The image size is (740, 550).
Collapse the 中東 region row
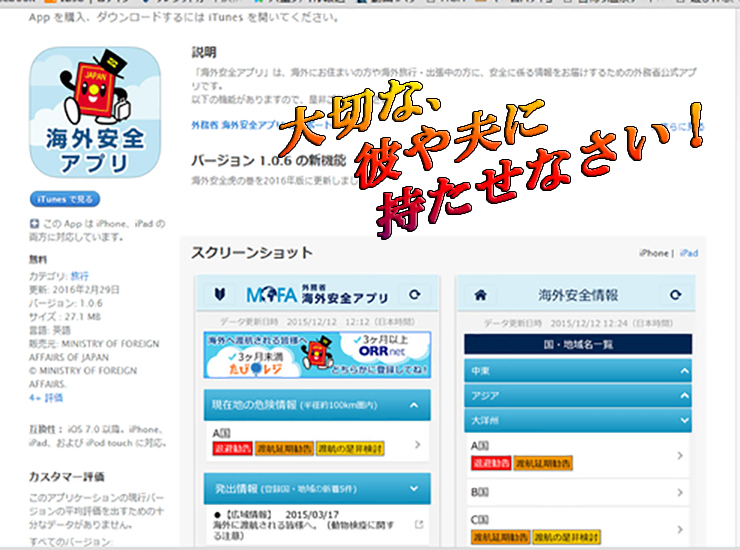point(578,371)
